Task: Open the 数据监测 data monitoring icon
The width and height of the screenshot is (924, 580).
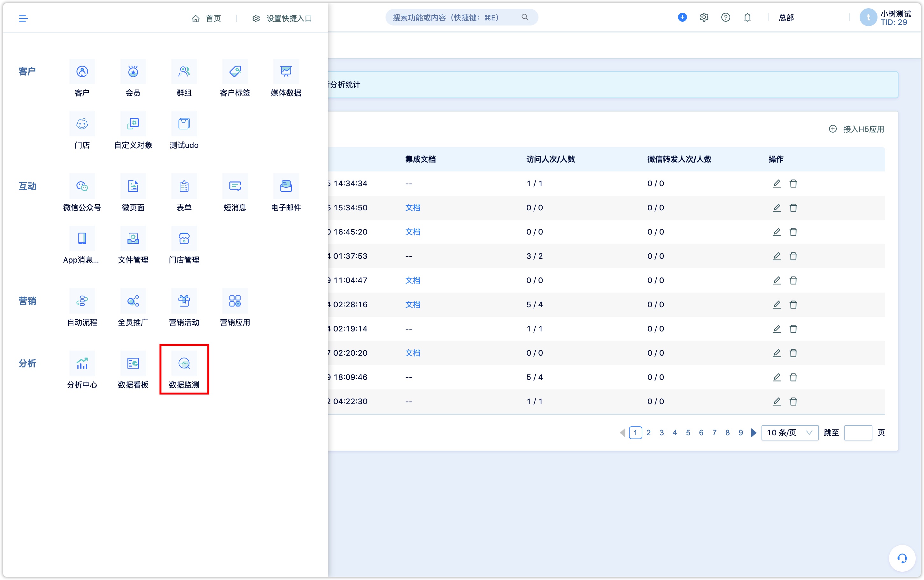Action: pos(184,363)
